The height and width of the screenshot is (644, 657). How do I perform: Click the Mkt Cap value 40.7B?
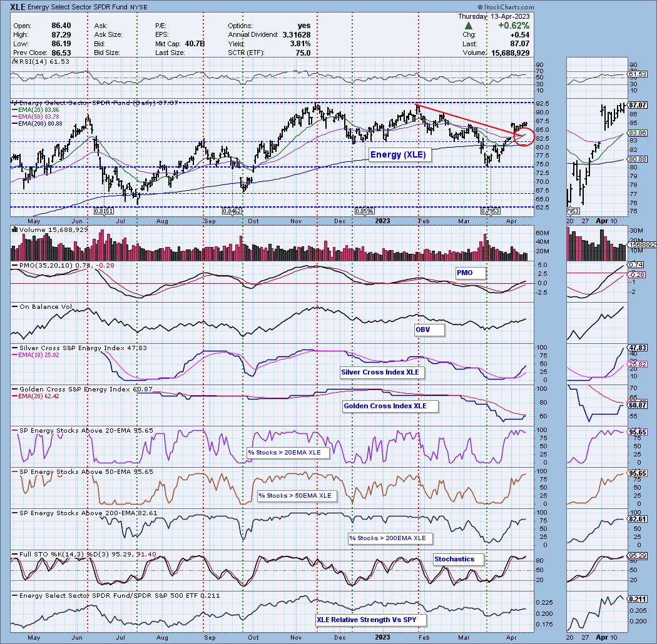click(x=195, y=44)
